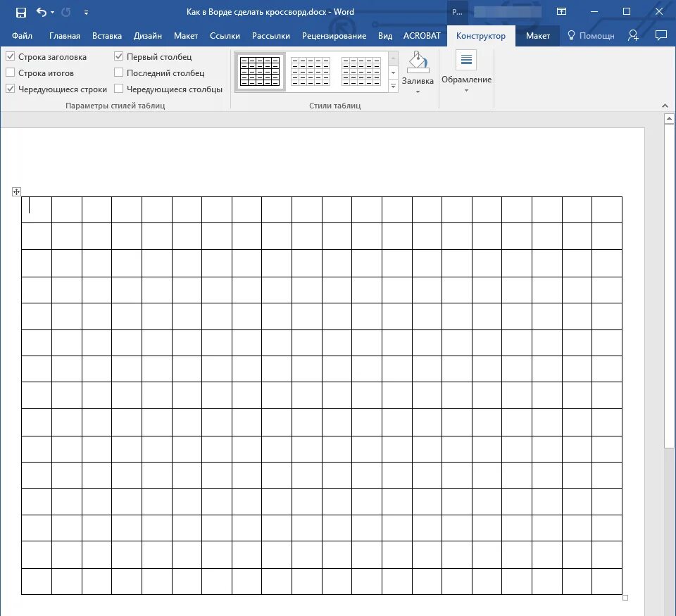
Task: Minimize the Word window
Action: coord(594,12)
